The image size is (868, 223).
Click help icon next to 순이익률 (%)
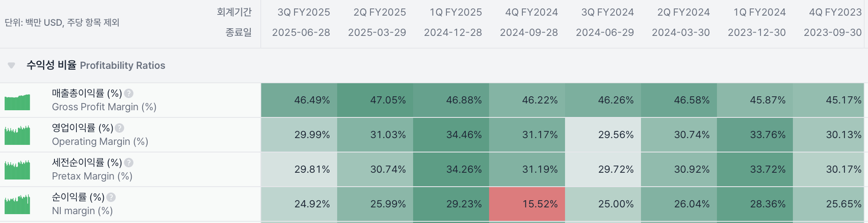point(111,197)
